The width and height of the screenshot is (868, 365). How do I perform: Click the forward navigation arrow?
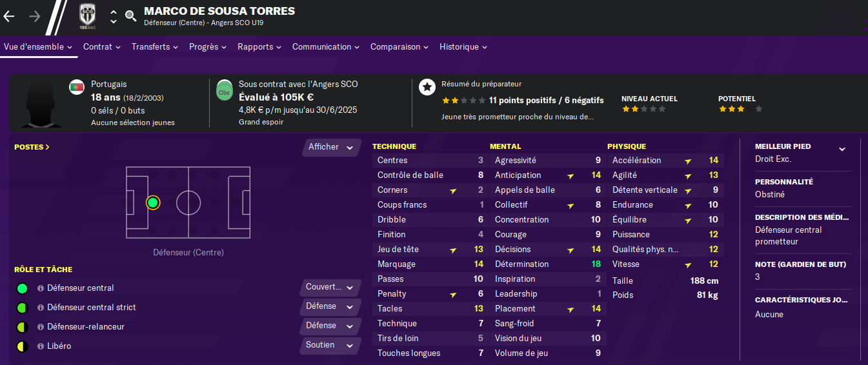35,16
